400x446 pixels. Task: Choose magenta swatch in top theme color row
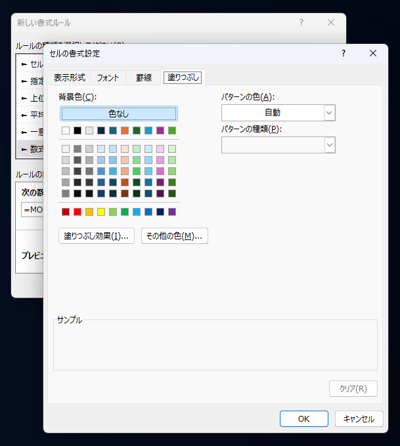tap(160, 130)
